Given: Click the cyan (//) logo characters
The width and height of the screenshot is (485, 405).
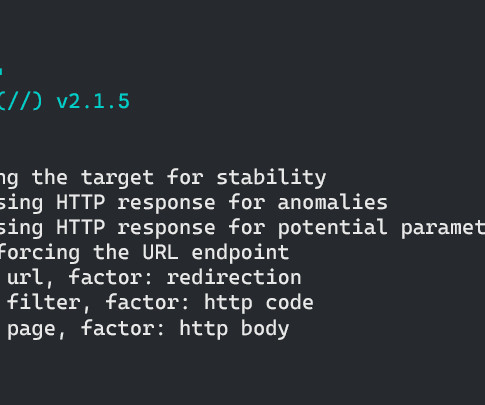Looking at the screenshot, I should click(21, 102).
